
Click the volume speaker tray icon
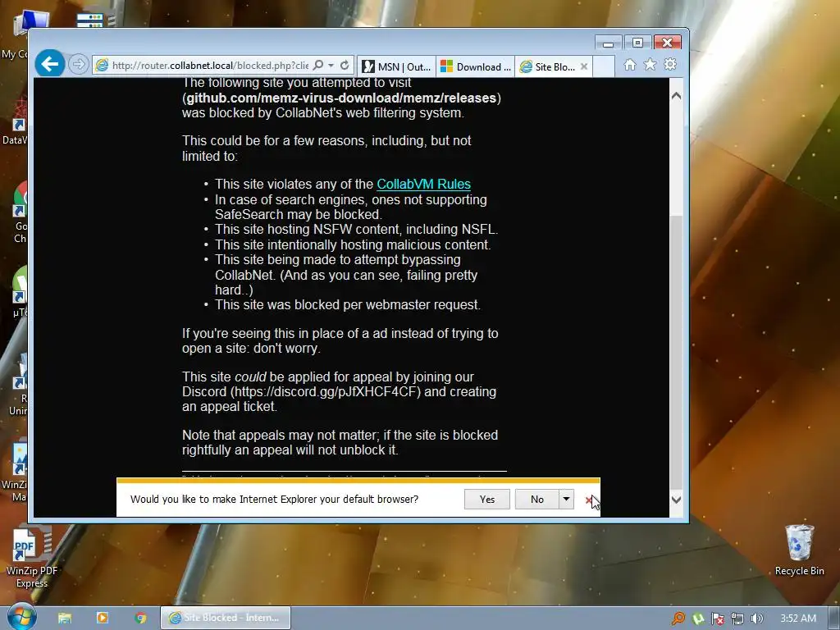pos(757,619)
